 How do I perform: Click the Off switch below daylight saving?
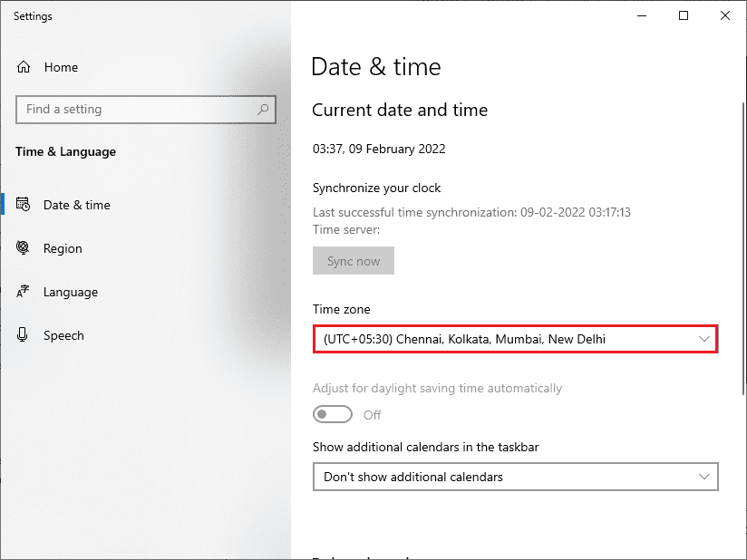[332, 414]
